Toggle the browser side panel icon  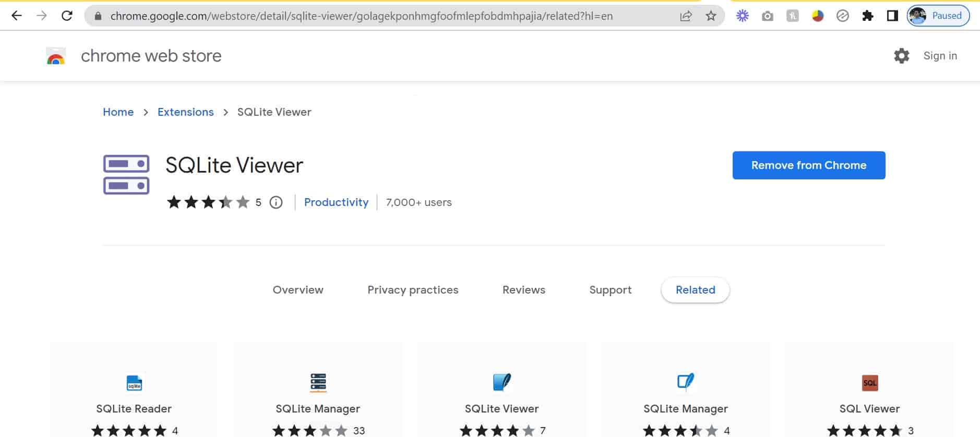point(892,16)
